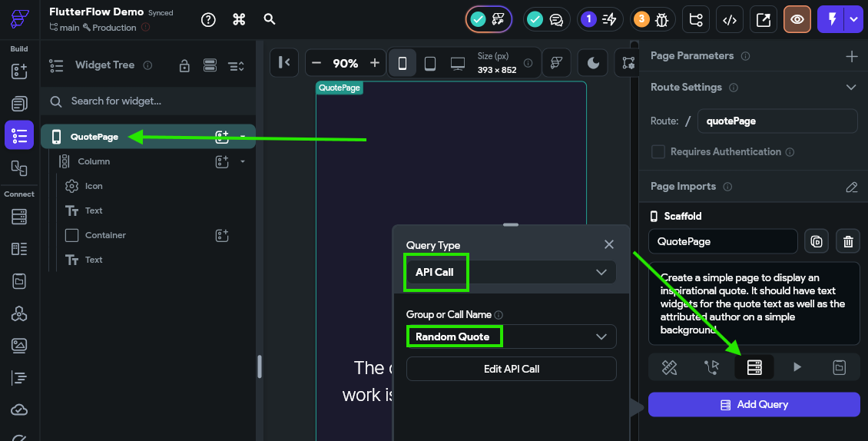Collapse the left panel with arrow button
The image size is (868, 441).
(284, 62)
